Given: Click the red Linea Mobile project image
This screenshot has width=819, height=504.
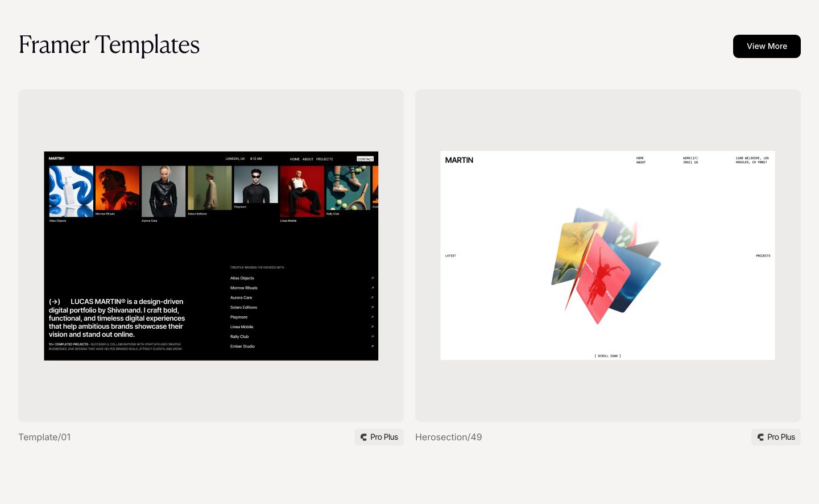Looking at the screenshot, I should pyautogui.click(x=302, y=191).
